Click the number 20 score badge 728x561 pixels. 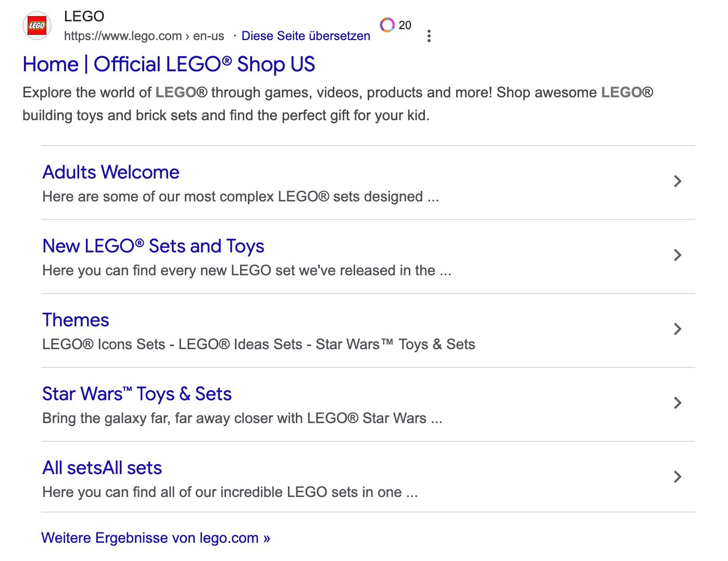(405, 25)
